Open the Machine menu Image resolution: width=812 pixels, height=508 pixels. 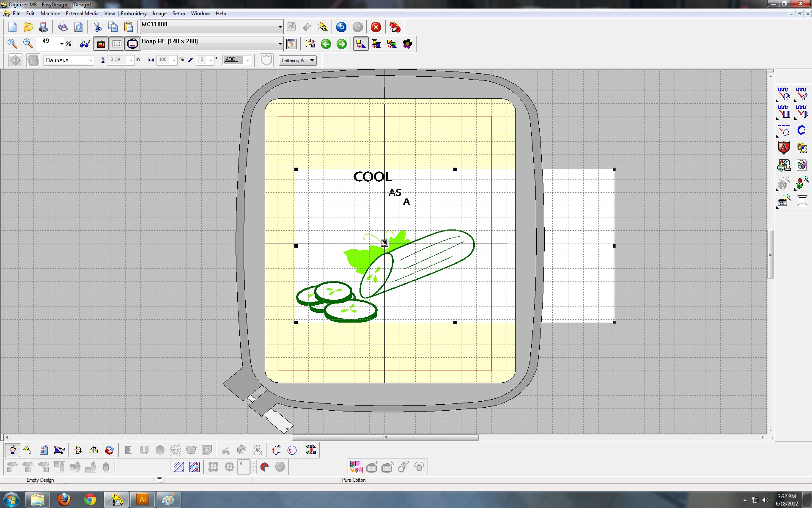coord(50,14)
